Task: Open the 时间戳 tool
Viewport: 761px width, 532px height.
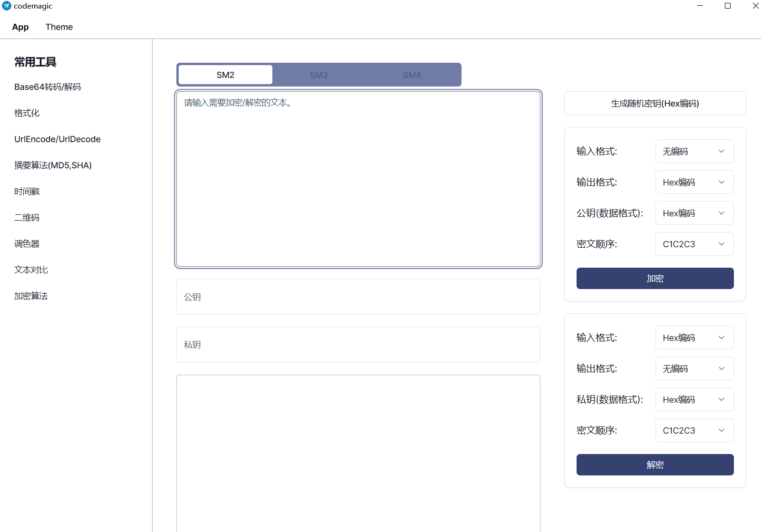Action: coord(27,191)
